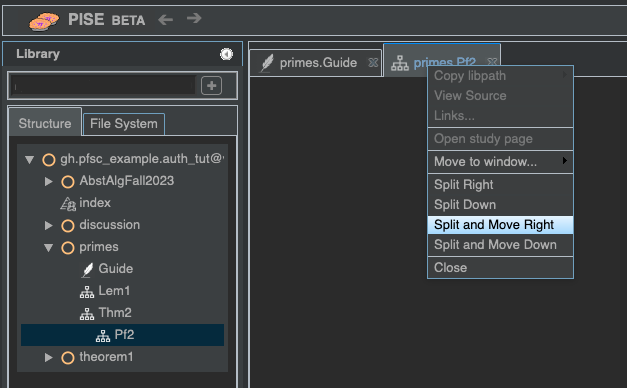Activate the primes.Guide tab
This screenshot has width=627, height=388.
(315, 63)
